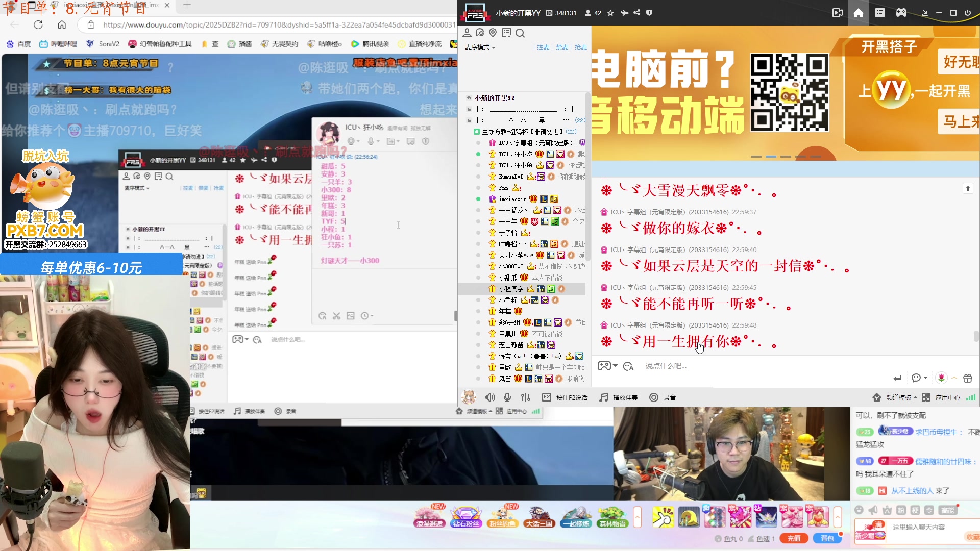
Task: Go to browser home page
Action: (62, 24)
